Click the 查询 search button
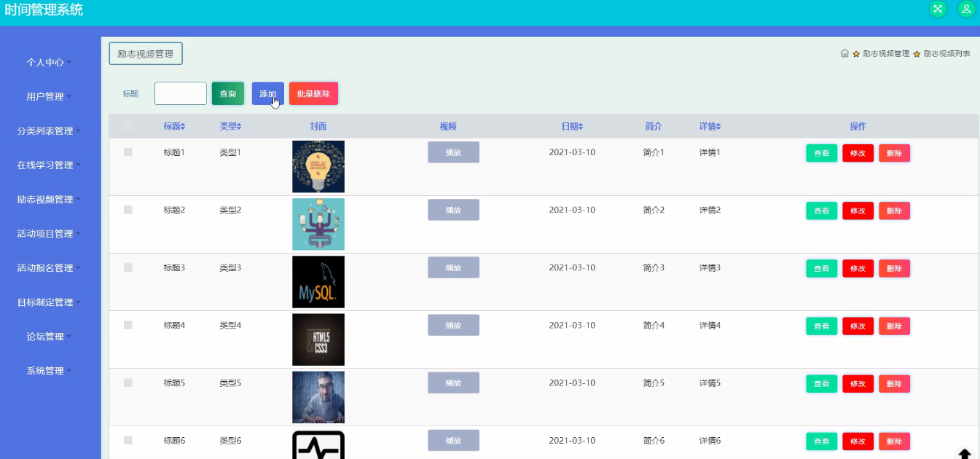 pyautogui.click(x=228, y=94)
